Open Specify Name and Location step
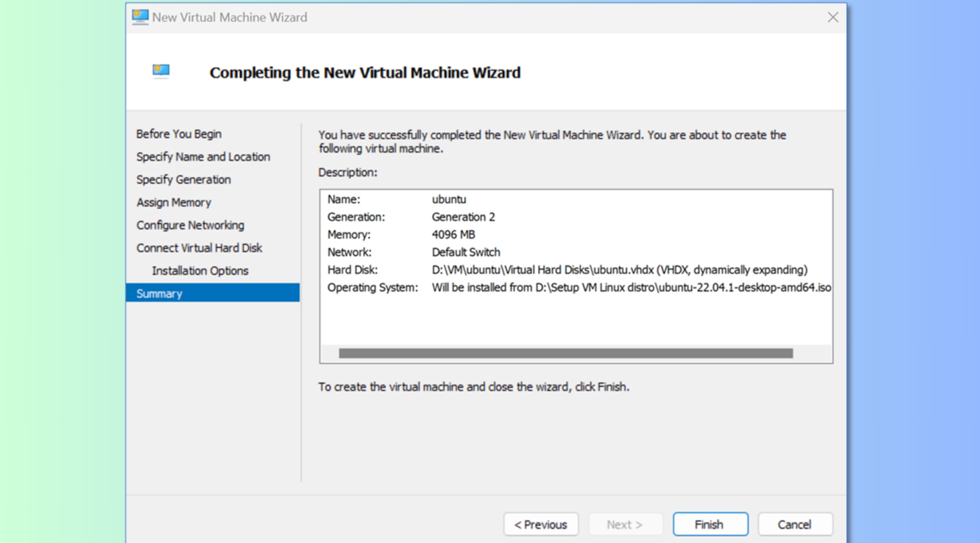Screen dimensions: 980x543 click(203, 157)
